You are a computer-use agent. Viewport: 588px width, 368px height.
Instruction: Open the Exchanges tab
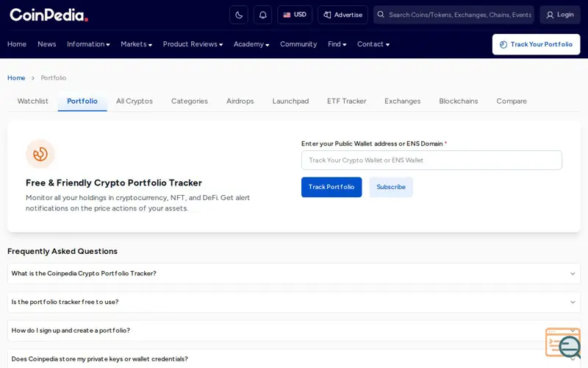click(x=402, y=102)
